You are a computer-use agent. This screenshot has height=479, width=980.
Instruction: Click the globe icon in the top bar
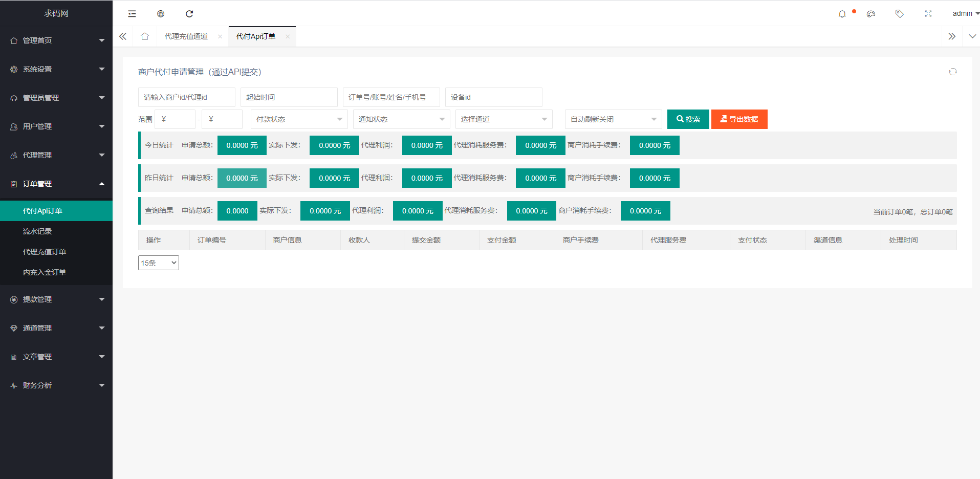pyautogui.click(x=161, y=14)
